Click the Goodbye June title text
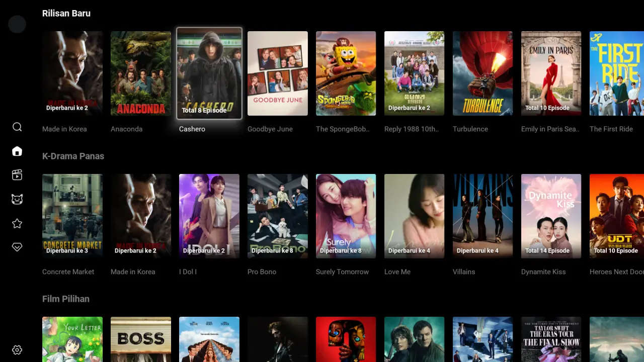Image resolution: width=644 pixels, height=362 pixels. [270, 129]
